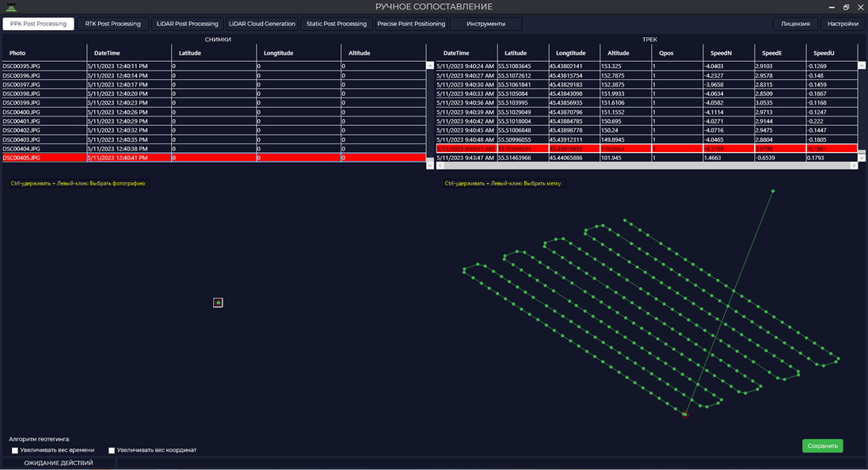Enable the 'Увеличивать вес времени' checkbox
Viewport: 868px width, 470px height.
[x=15, y=451]
